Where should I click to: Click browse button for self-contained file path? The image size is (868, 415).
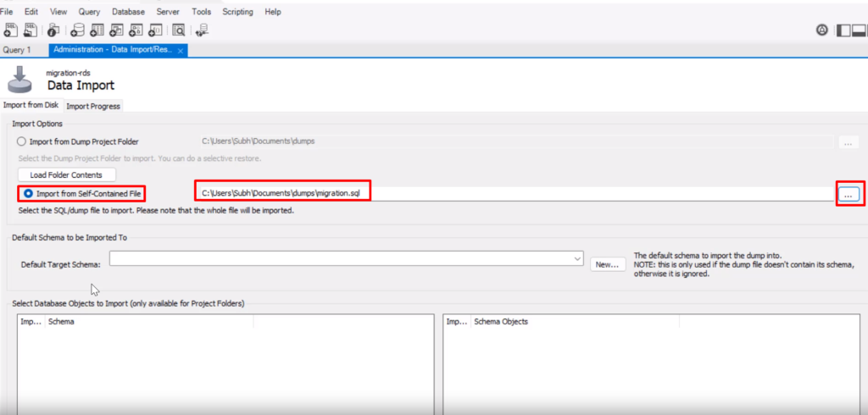click(849, 194)
